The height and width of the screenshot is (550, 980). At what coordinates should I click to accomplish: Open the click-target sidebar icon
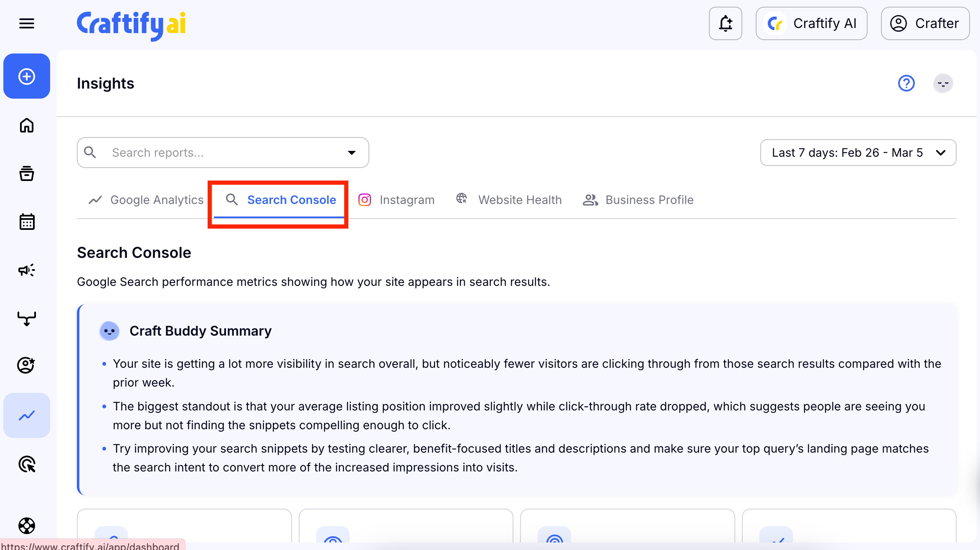(27, 464)
